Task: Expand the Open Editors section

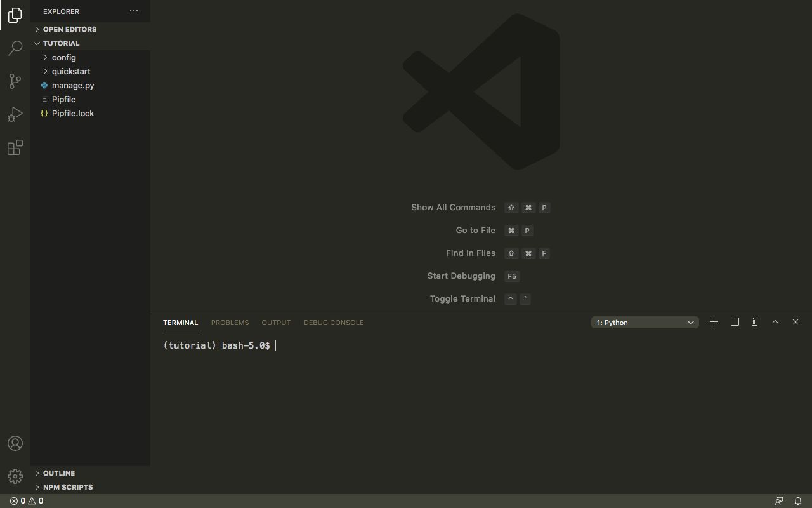Action: click(90, 29)
